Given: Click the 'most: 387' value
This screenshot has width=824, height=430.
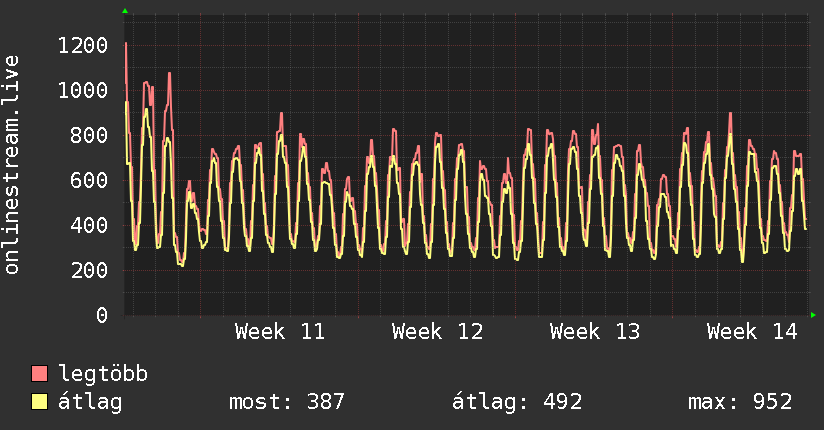Looking at the screenshot, I should 287,402.
